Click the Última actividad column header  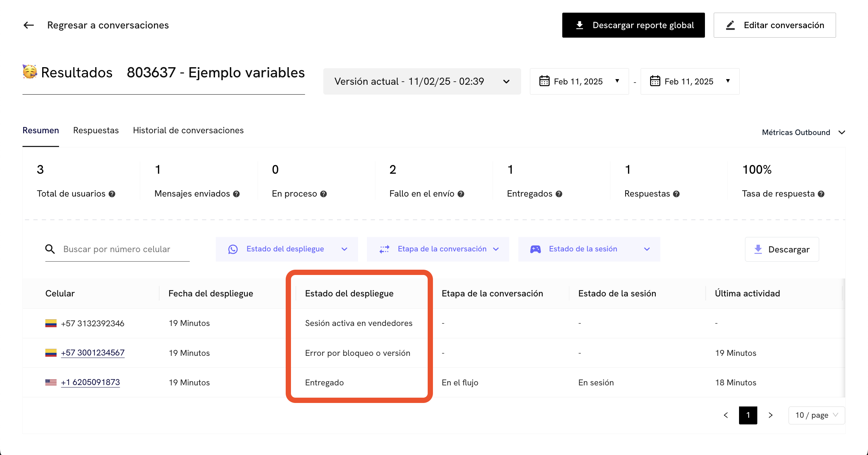[x=747, y=294]
